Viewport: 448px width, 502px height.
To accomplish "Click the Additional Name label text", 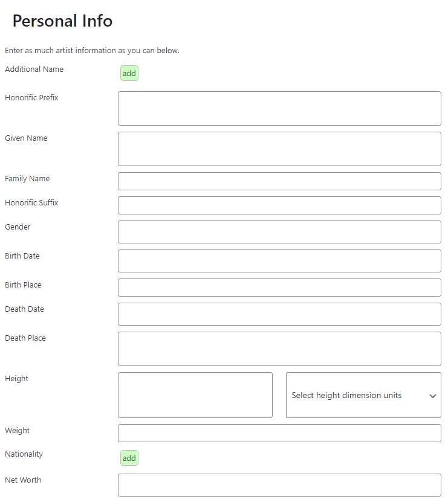I will point(34,69).
